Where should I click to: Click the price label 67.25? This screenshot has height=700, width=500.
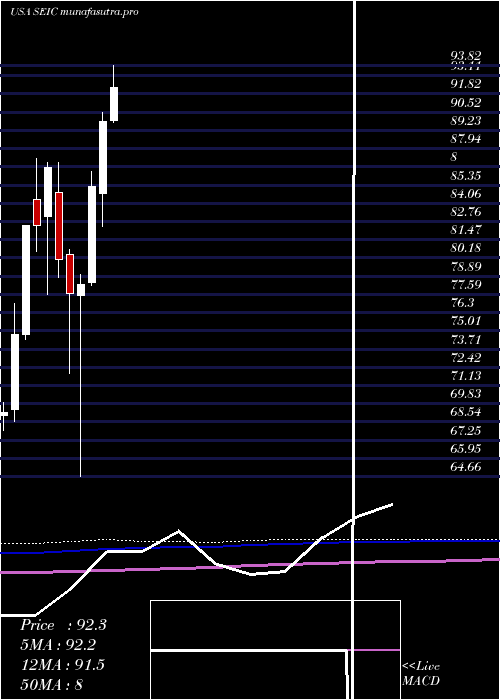(x=466, y=430)
